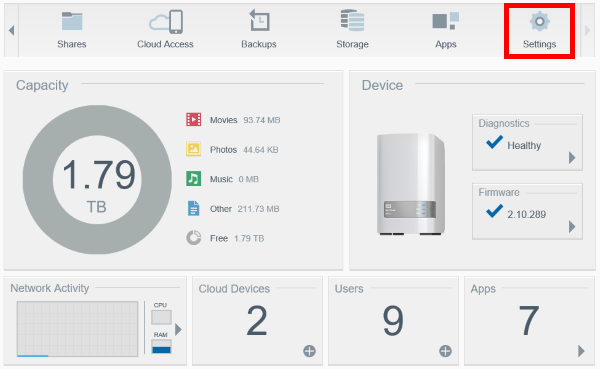Select the Backups tab label
This screenshot has height=369, width=600.
(259, 44)
